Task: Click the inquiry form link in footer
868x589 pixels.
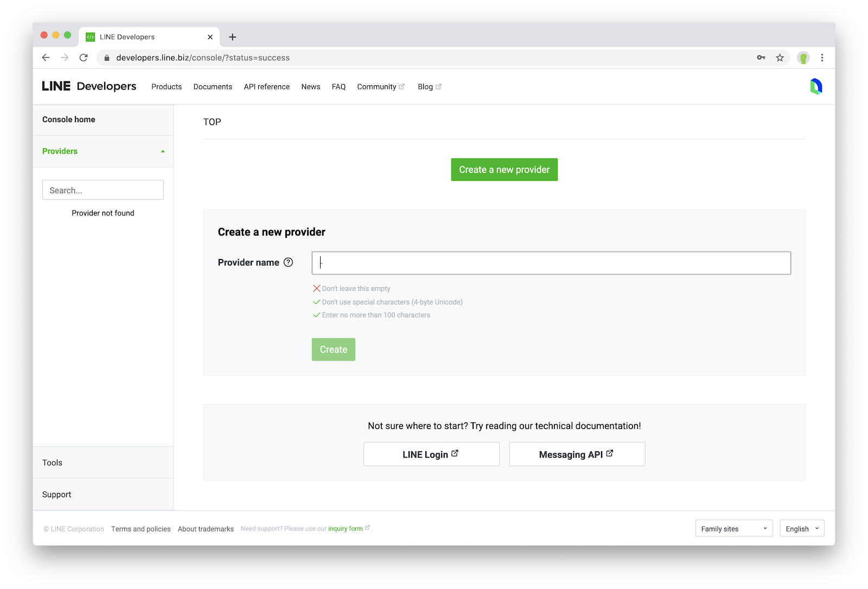Action: [346, 529]
